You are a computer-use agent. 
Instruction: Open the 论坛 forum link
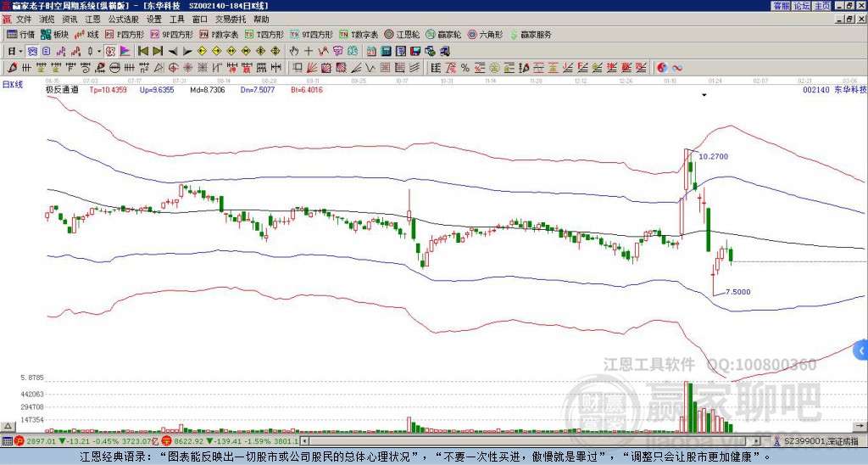tap(801, 6)
